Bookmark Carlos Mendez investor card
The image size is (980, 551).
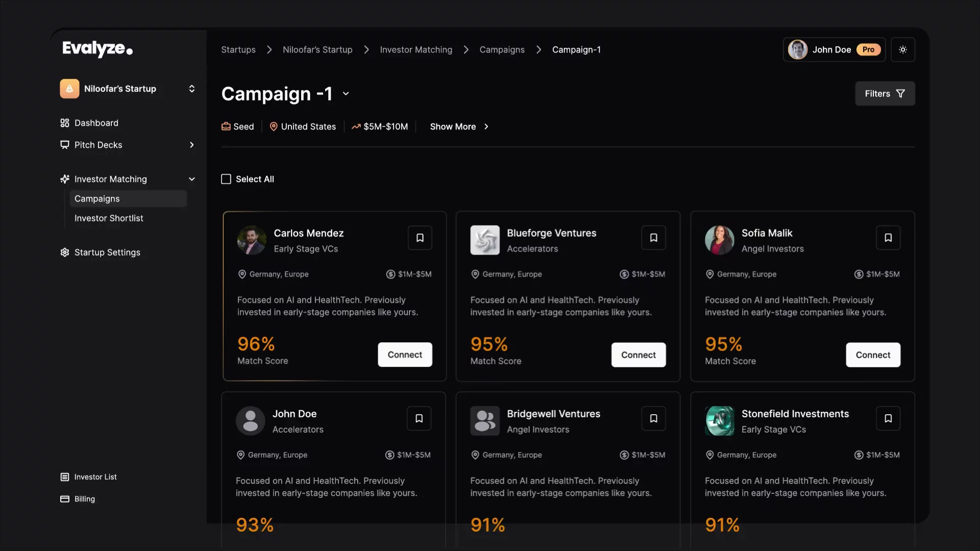(x=420, y=238)
